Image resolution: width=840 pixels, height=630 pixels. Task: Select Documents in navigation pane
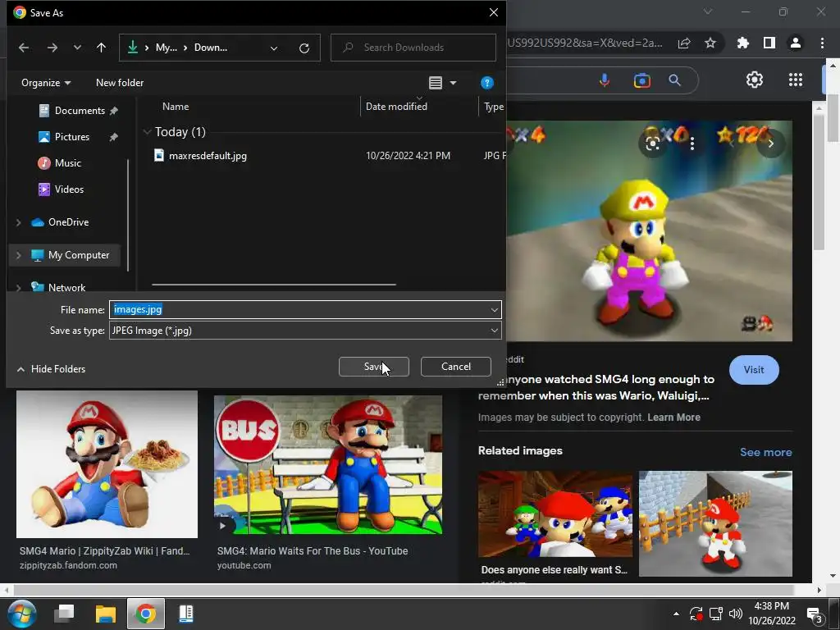[80, 111]
